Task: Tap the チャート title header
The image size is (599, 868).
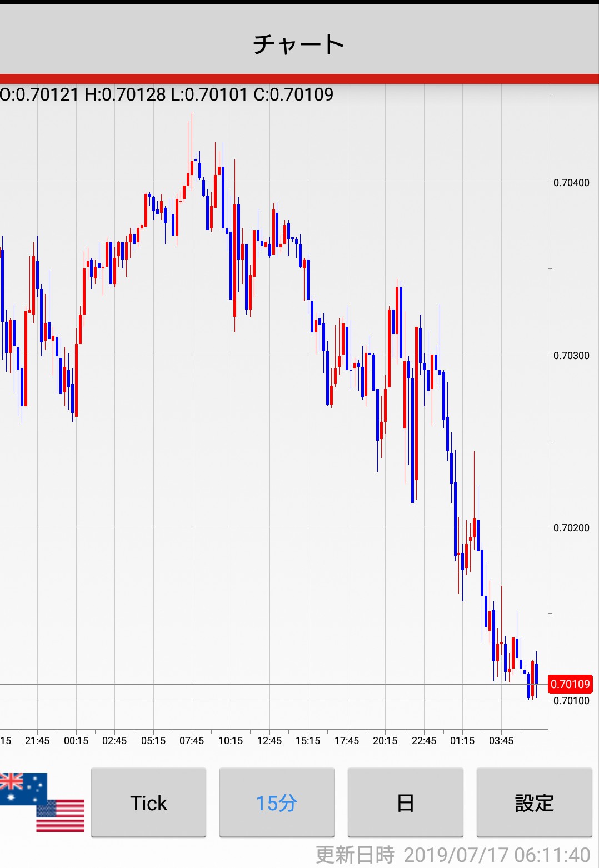Action: pyautogui.click(x=299, y=44)
